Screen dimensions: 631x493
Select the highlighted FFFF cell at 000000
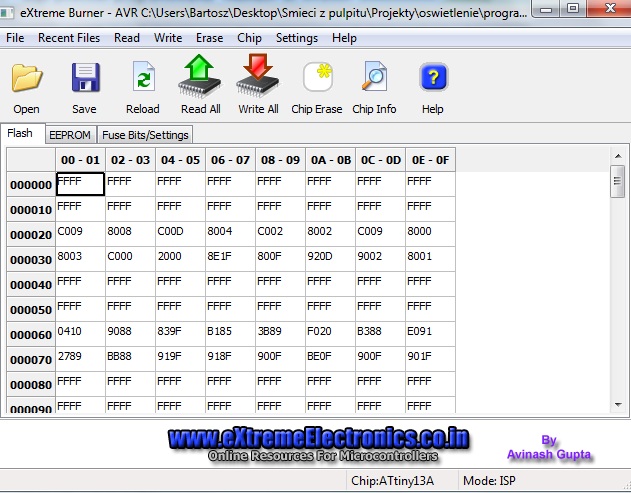(x=80, y=184)
